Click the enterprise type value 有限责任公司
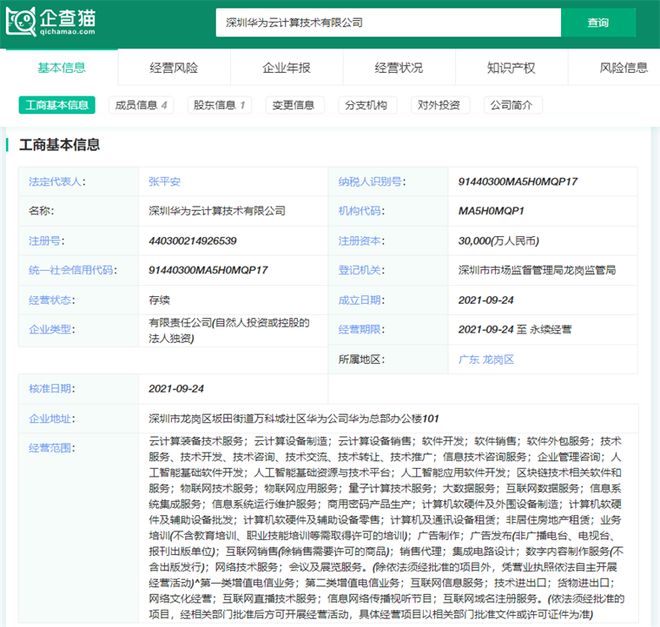This screenshot has height=627, width=660. [x=229, y=330]
